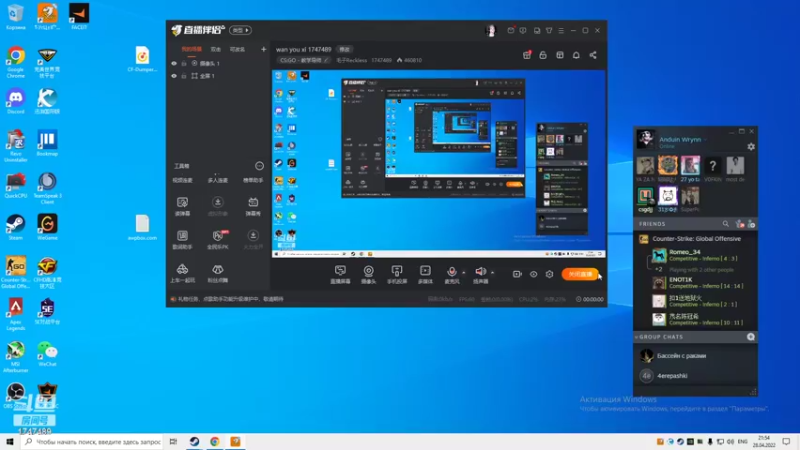Viewport: 800px width, 450px height.
Task: Mute the microphone
Action: click(452, 274)
